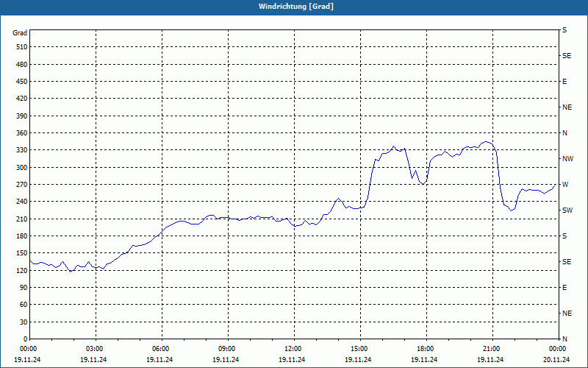Click the 20.11.24 date label
588x368 pixels.
[x=556, y=360]
